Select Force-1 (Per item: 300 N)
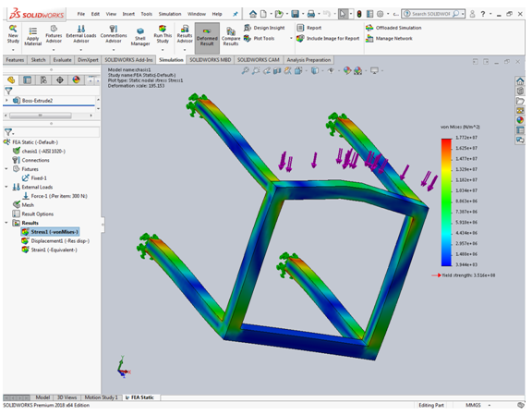The image size is (532, 415). [54, 196]
